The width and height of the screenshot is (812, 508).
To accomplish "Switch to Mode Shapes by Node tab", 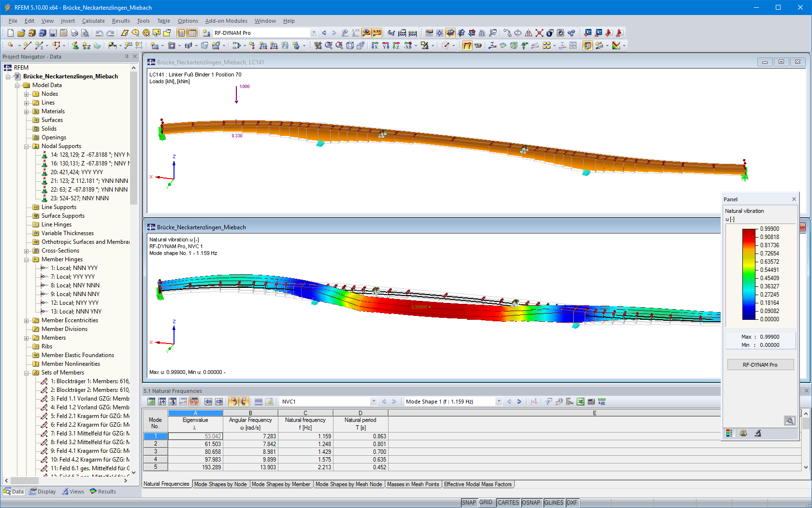I will click(x=220, y=484).
